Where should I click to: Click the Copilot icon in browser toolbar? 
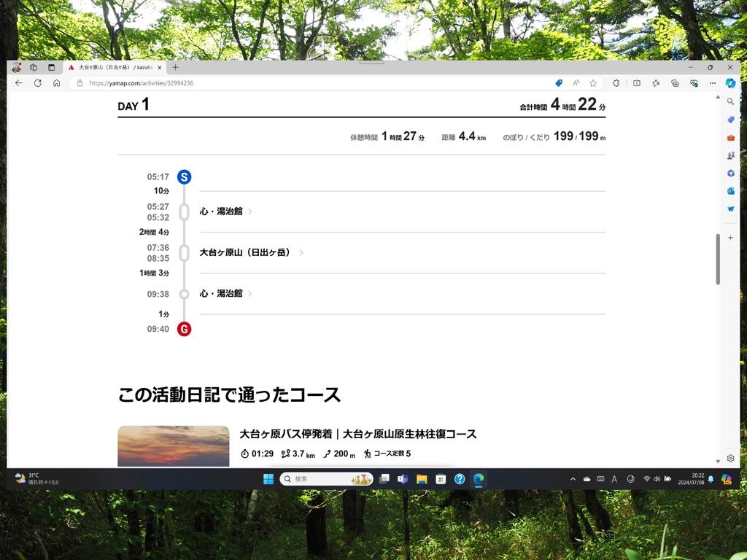(x=730, y=83)
